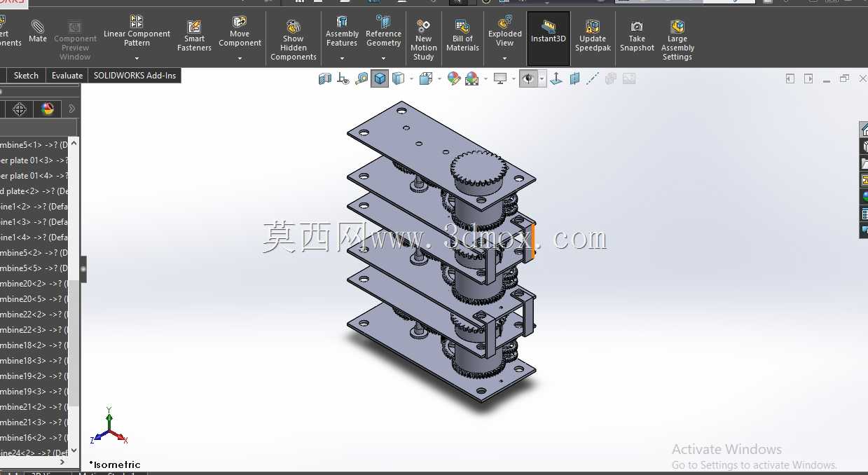This screenshot has height=475, width=868.
Task: Open the DimXpert Manager crosshair tab
Action: pyautogui.click(x=20, y=109)
